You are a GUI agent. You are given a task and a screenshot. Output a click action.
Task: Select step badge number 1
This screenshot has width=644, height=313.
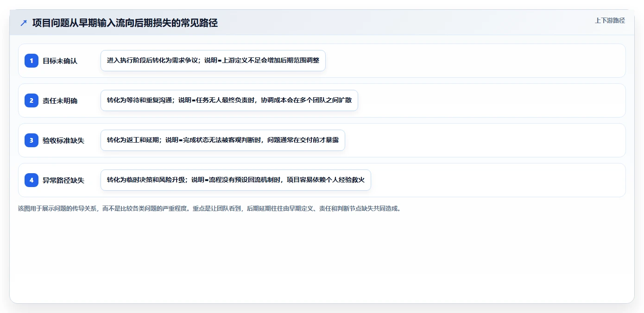tap(32, 61)
